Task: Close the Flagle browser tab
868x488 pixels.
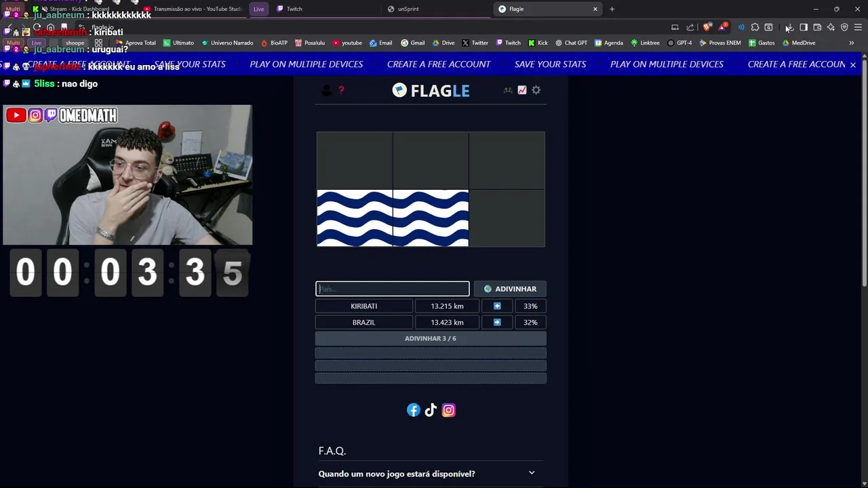Action: coord(595,9)
